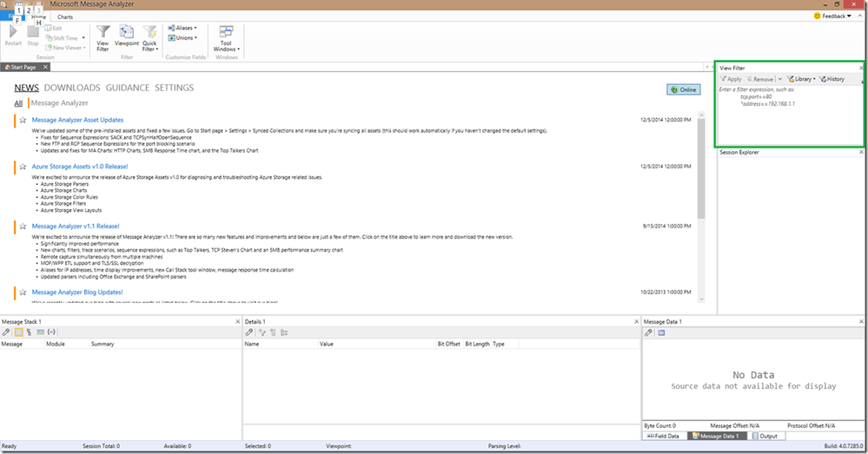Click Apply in the View Filter panel
This screenshot has width=868, height=454.
tap(731, 79)
